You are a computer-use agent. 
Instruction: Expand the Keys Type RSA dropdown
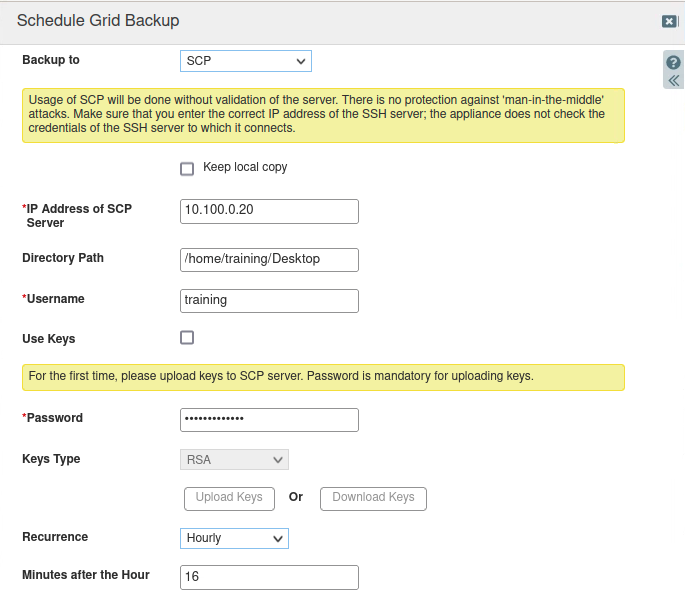234,460
